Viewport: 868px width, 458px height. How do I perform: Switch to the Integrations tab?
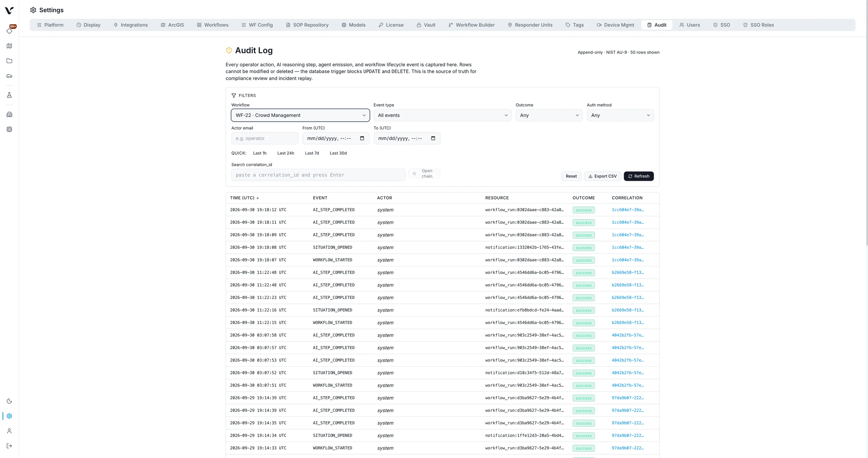point(131,25)
